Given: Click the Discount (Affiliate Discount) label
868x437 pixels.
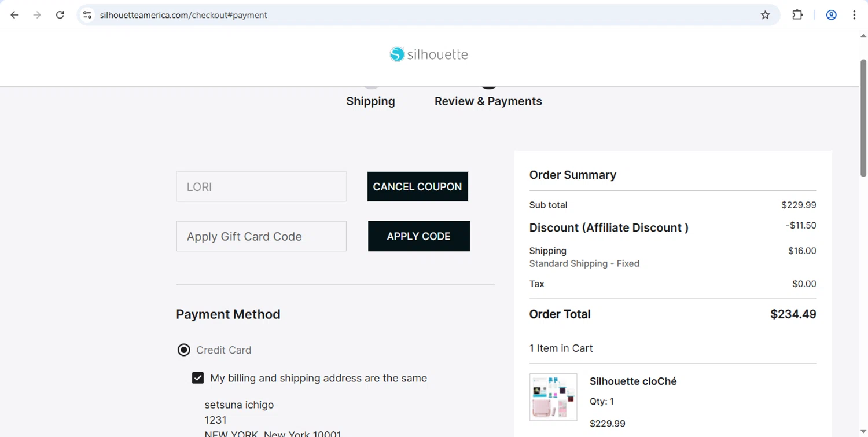Looking at the screenshot, I should 609,227.
